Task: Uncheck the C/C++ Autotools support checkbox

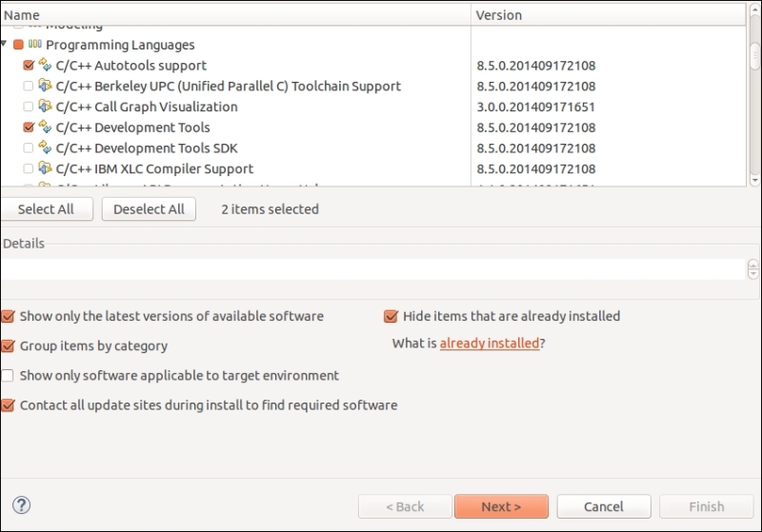Action: pyautogui.click(x=29, y=65)
